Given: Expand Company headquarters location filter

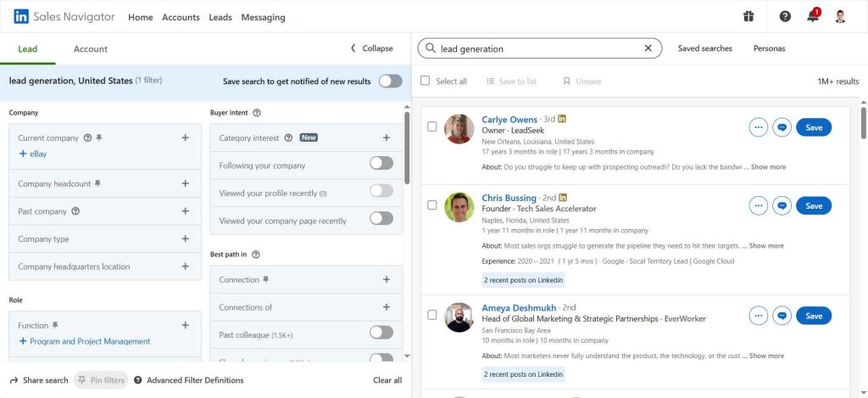Looking at the screenshot, I should click(x=186, y=266).
